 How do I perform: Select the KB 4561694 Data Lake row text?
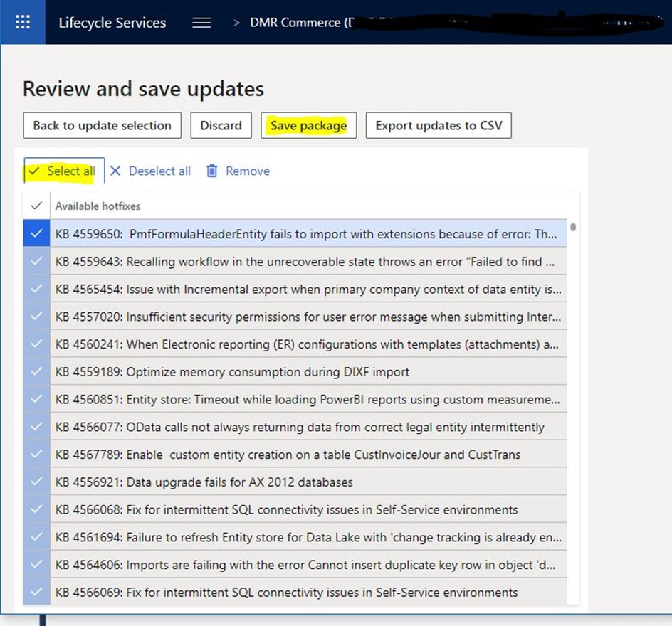coord(308,537)
